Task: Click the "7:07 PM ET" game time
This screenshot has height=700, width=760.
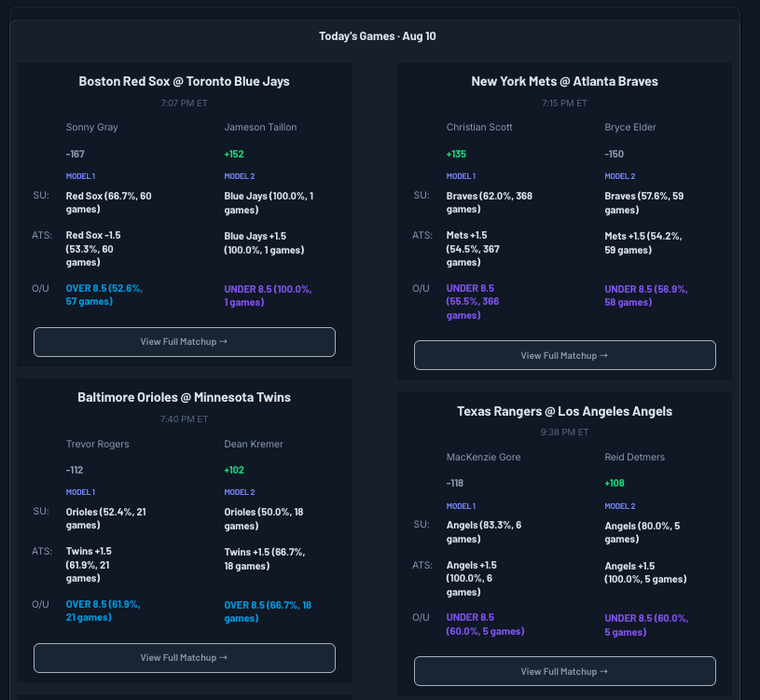Action: (185, 103)
